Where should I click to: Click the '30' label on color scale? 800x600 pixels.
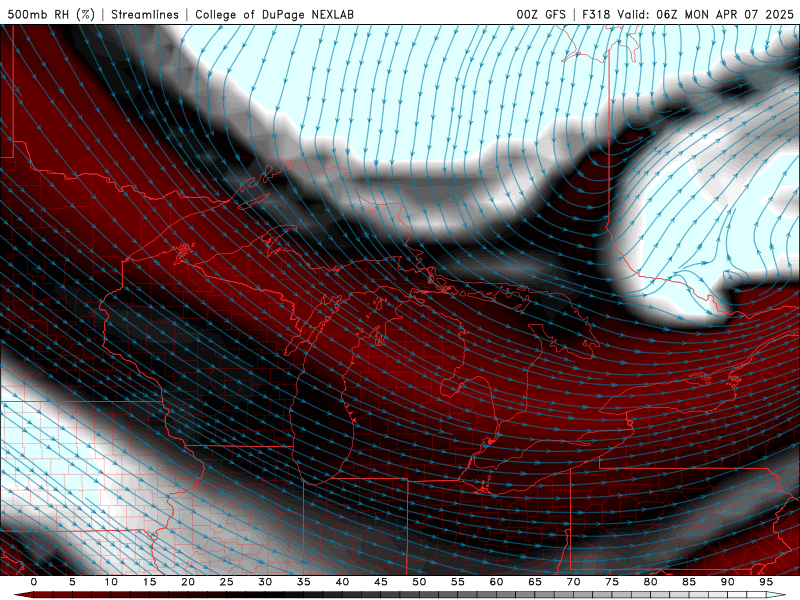point(265,582)
